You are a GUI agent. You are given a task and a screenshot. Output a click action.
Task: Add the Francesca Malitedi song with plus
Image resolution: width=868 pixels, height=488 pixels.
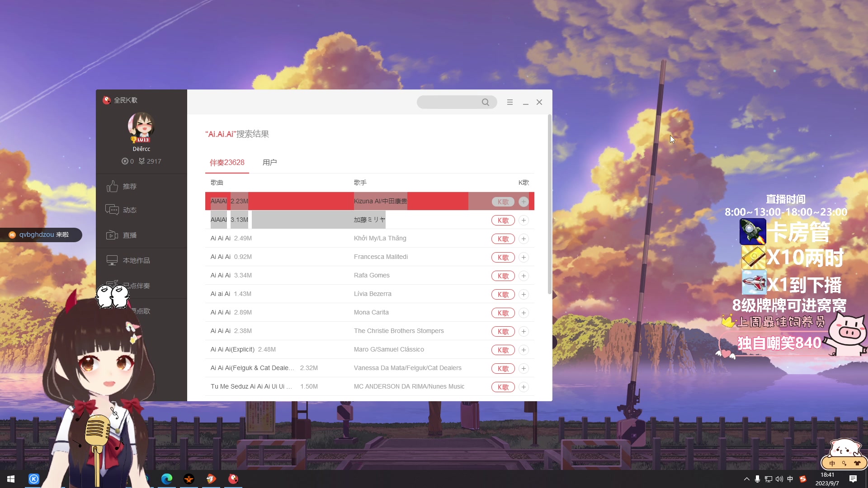click(x=524, y=257)
